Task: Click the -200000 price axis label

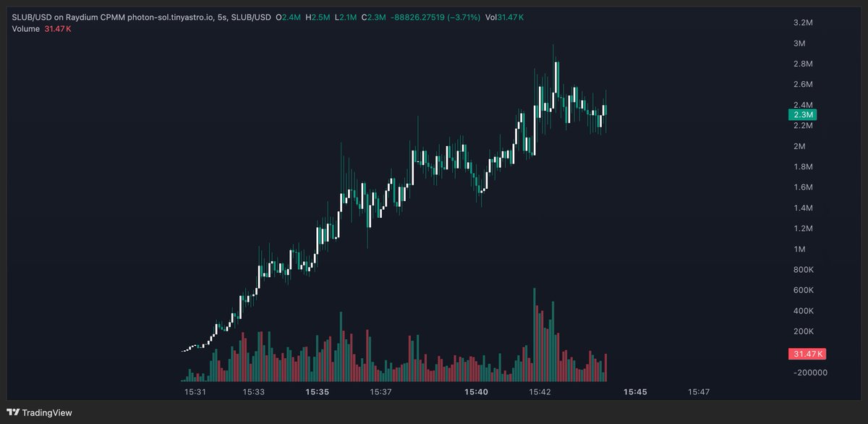Action: (810, 373)
